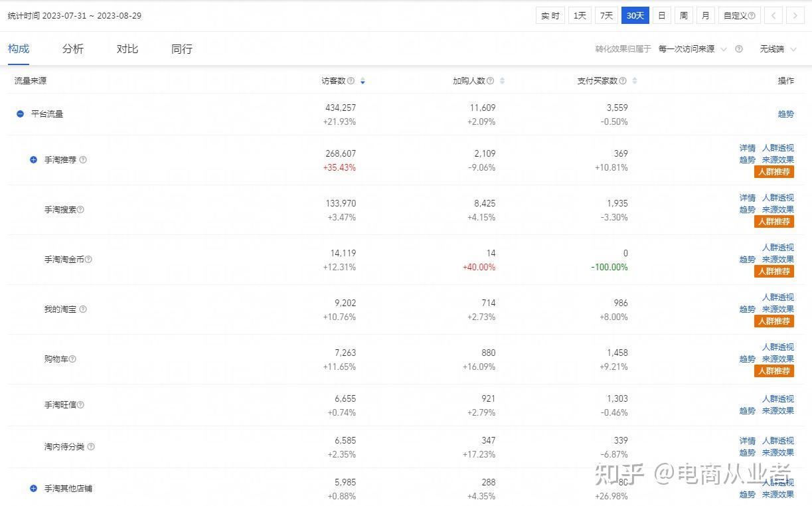Screen dimensions: 812x506
Task: Click 人群推荐 button in 购物车 row
Action: pyautogui.click(x=774, y=371)
